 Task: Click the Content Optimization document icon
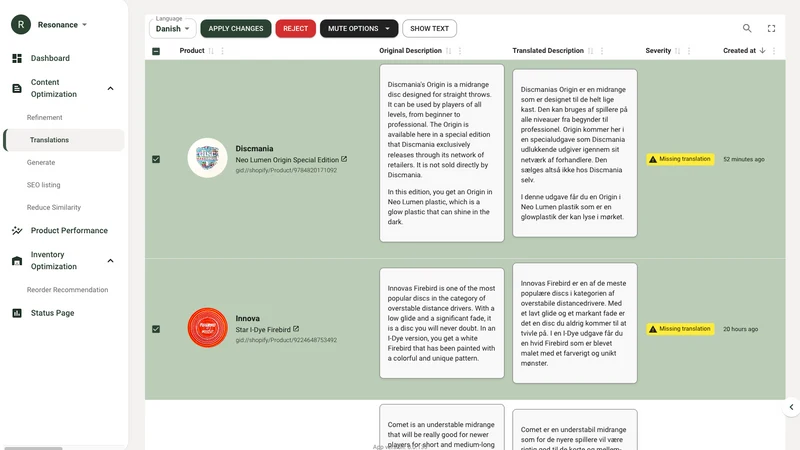click(17, 88)
